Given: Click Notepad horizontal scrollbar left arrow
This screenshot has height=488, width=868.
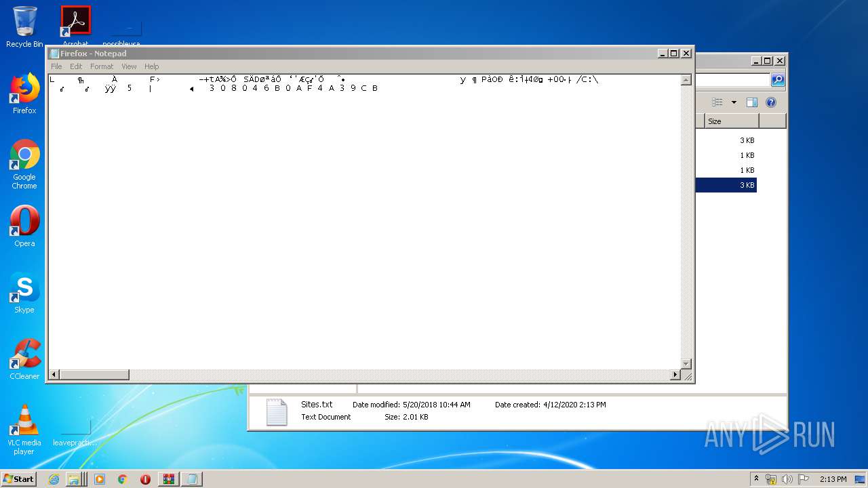Looking at the screenshot, I should pyautogui.click(x=54, y=375).
